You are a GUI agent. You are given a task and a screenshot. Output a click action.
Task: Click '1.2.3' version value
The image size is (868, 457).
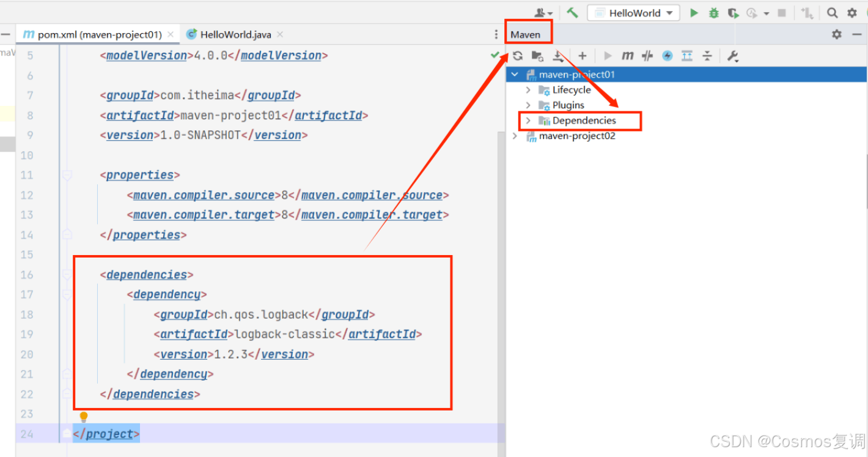coord(231,355)
